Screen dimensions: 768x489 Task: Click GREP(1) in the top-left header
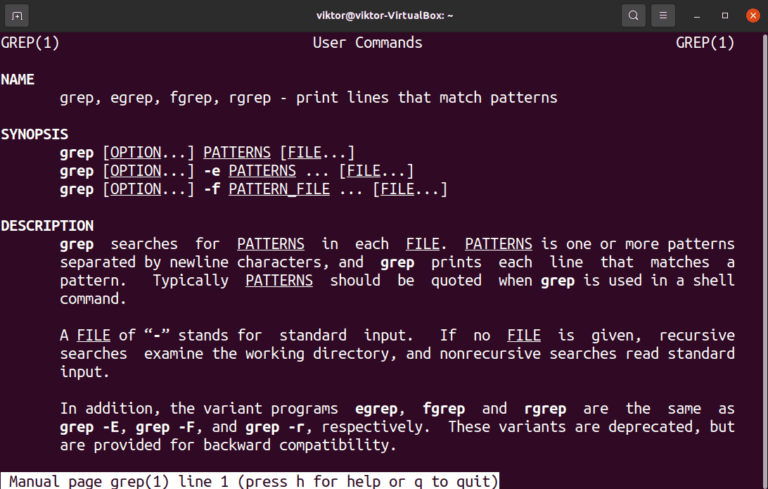pyautogui.click(x=30, y=43)
